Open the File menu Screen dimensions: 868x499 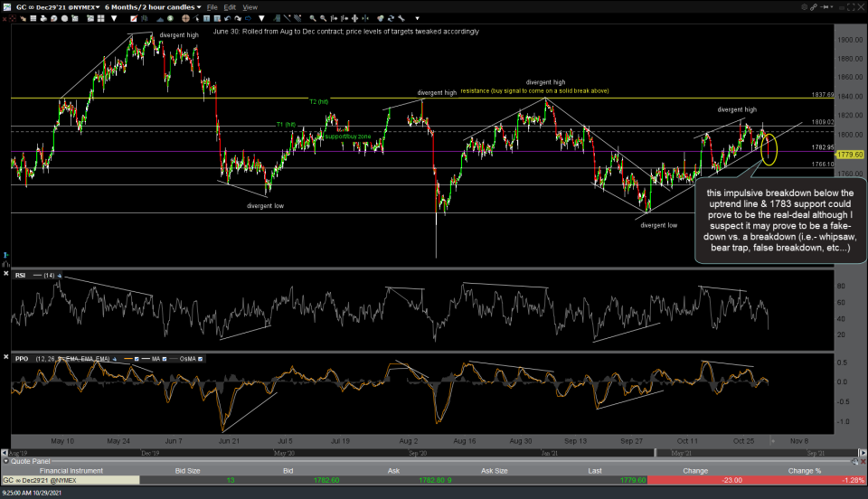point(212,6)
